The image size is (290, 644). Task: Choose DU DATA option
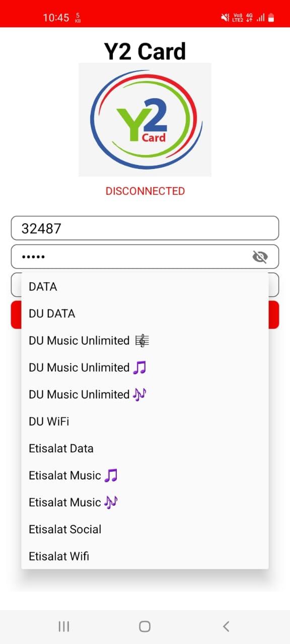[145, 313]
